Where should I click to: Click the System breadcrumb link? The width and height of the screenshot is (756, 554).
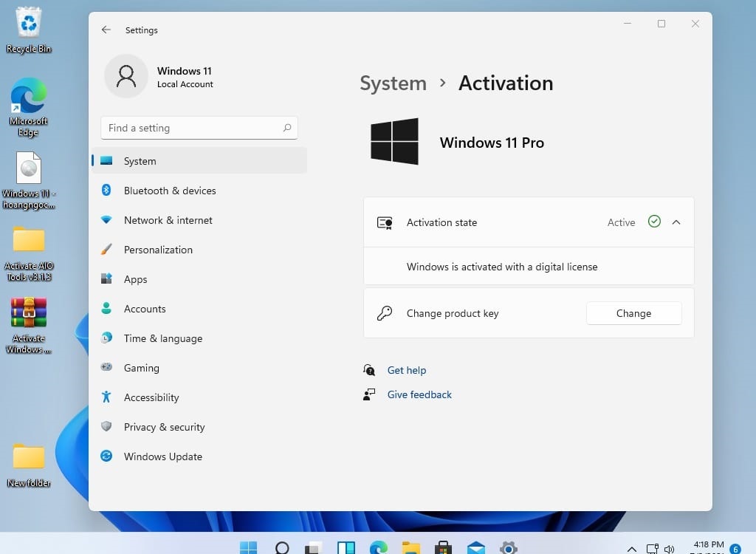(x=393, y=83)
